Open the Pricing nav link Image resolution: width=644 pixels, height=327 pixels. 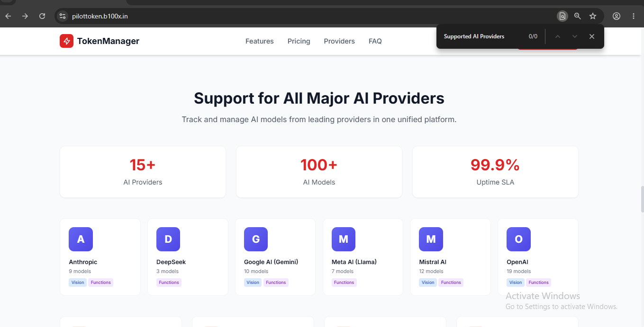tap(299, 41)
